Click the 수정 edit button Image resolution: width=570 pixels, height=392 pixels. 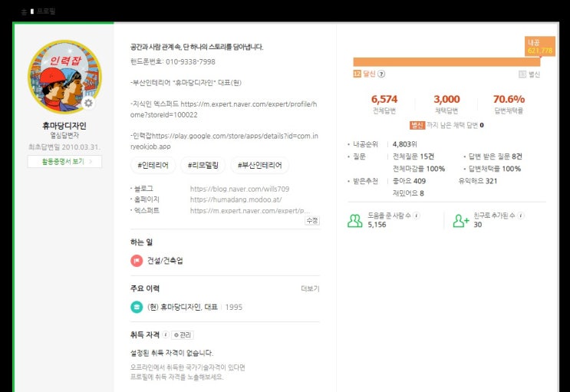click(x=312, y=220)
